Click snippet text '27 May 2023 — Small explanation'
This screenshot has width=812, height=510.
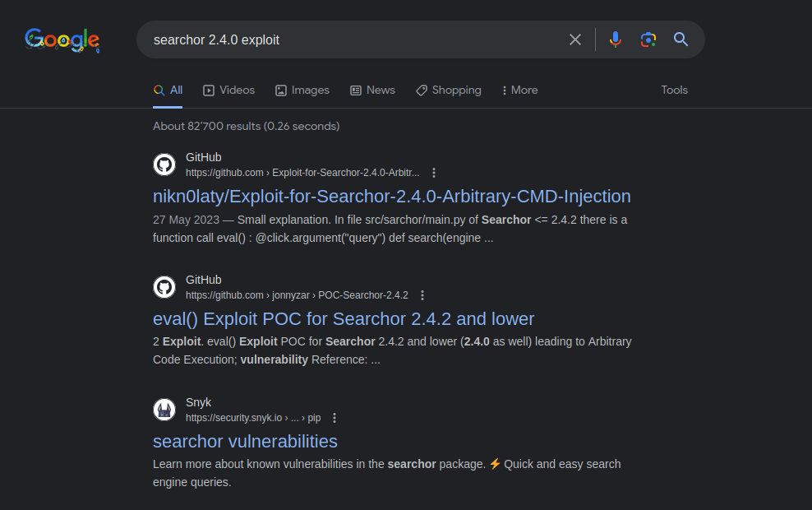pyautogui.click(x=242, y=220)
